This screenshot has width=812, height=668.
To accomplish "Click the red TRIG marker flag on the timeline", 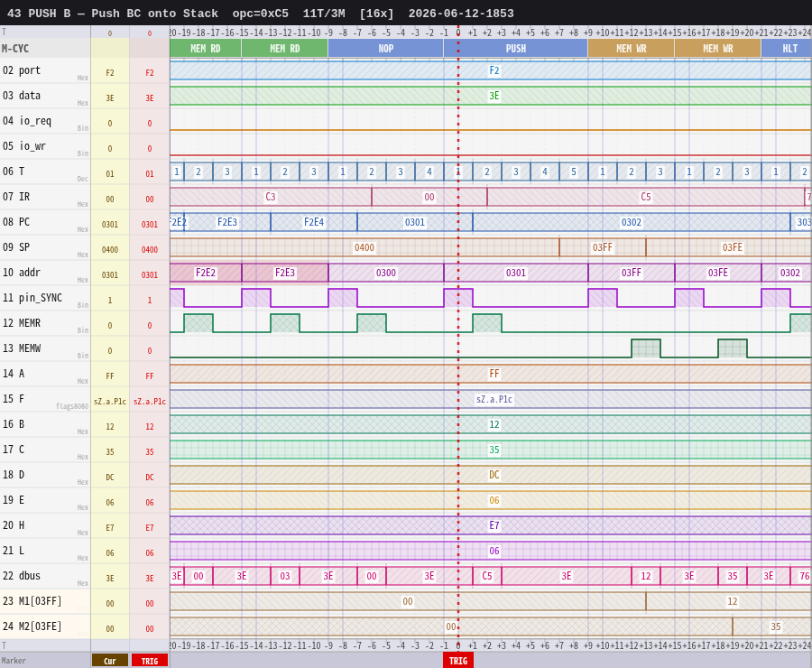I will pos(457,661).
